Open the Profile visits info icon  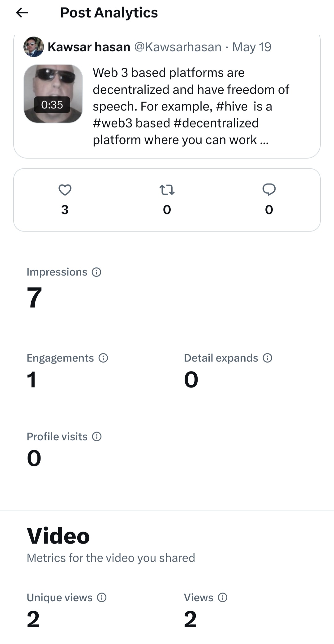pos(97,437)
